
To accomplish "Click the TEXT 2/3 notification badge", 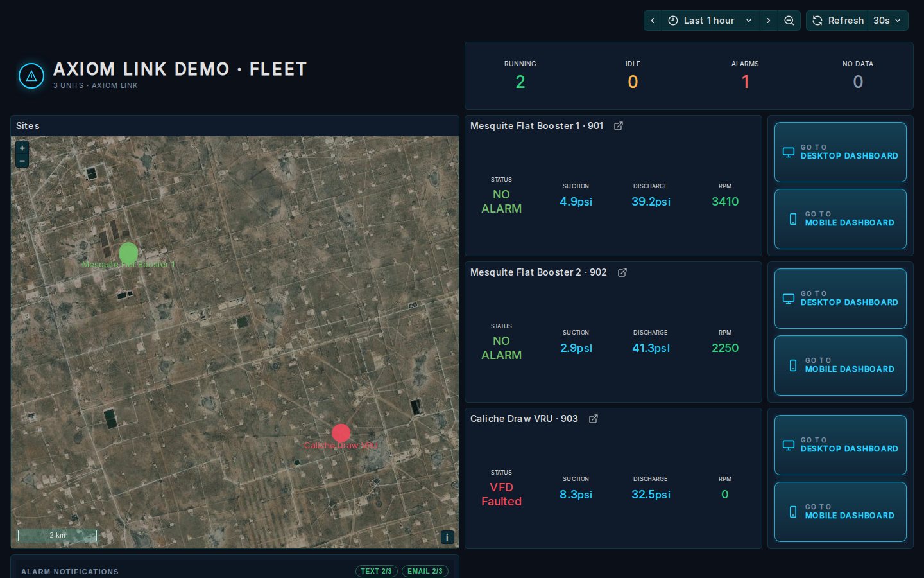I will tap(377, 571).
